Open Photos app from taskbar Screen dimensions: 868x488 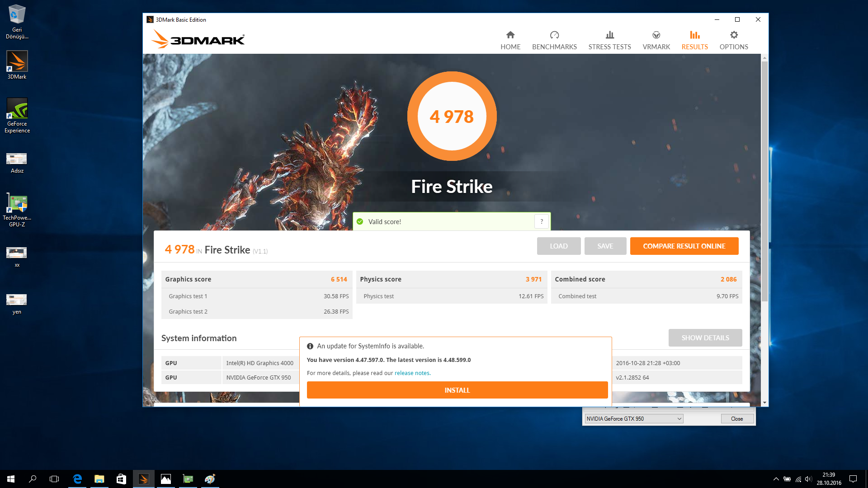coord(165,479)
